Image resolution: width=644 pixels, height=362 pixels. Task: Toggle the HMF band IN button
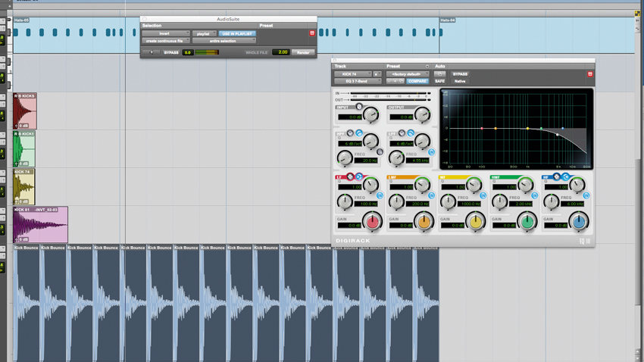[x=534, y=195]
